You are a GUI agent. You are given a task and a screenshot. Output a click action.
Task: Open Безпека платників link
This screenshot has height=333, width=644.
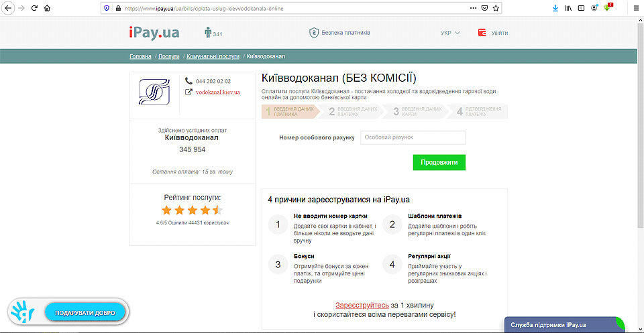[x=345, y=32]
